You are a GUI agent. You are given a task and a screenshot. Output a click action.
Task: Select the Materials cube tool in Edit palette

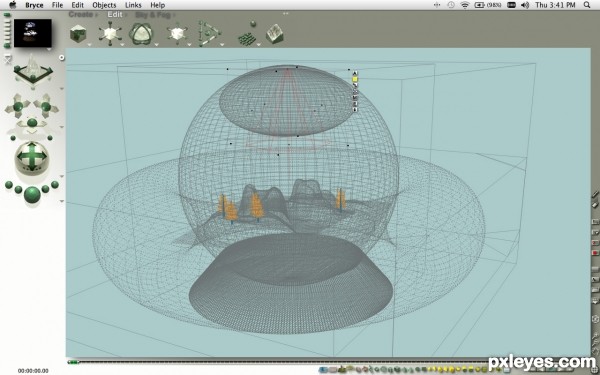tap(78, 34)
